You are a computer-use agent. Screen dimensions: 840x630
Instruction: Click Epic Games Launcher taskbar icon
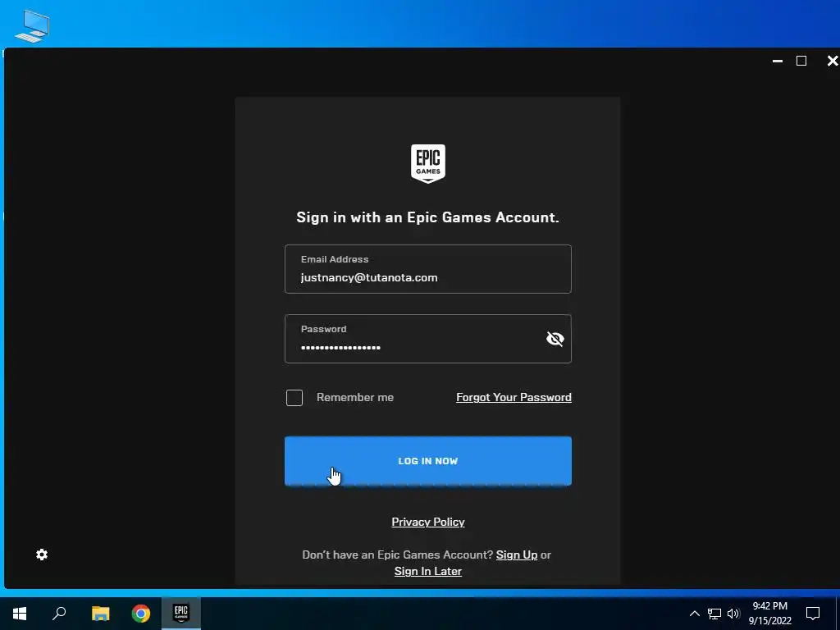(181, 614)
